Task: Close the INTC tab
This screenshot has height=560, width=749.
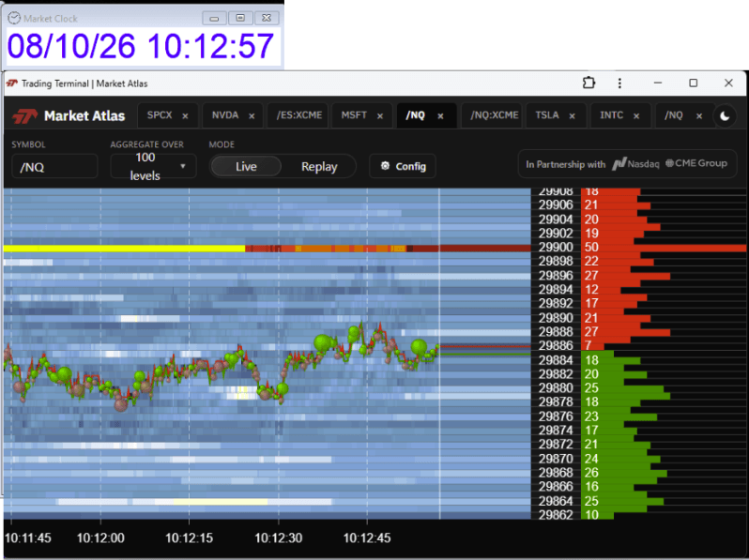Action: pyautogui.click(x=636, y=116)
